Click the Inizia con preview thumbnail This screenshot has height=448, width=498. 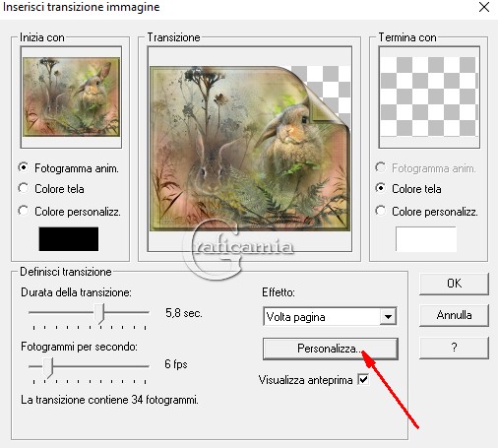pyautogui.click(x=71, y=97)
